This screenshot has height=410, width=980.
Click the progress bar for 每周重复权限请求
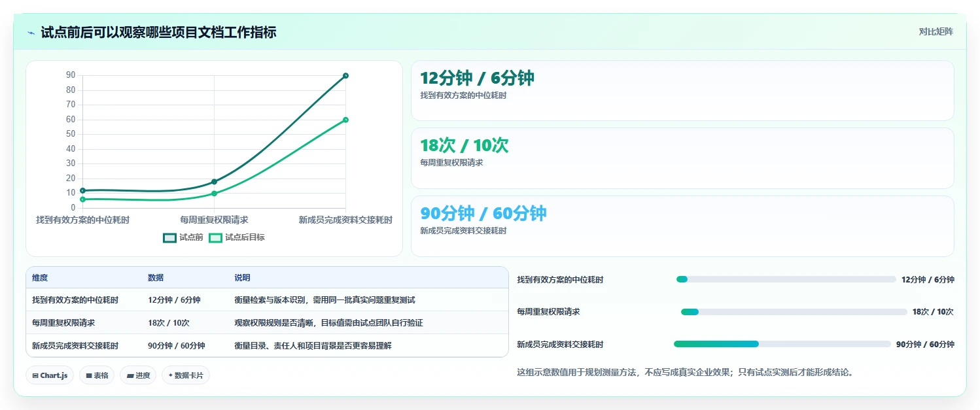coord(794,312)
